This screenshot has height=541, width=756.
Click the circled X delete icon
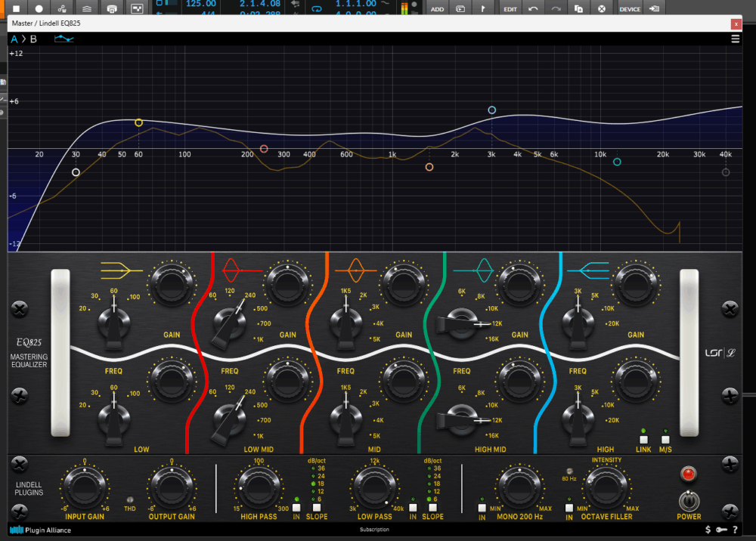coord(602,8)
